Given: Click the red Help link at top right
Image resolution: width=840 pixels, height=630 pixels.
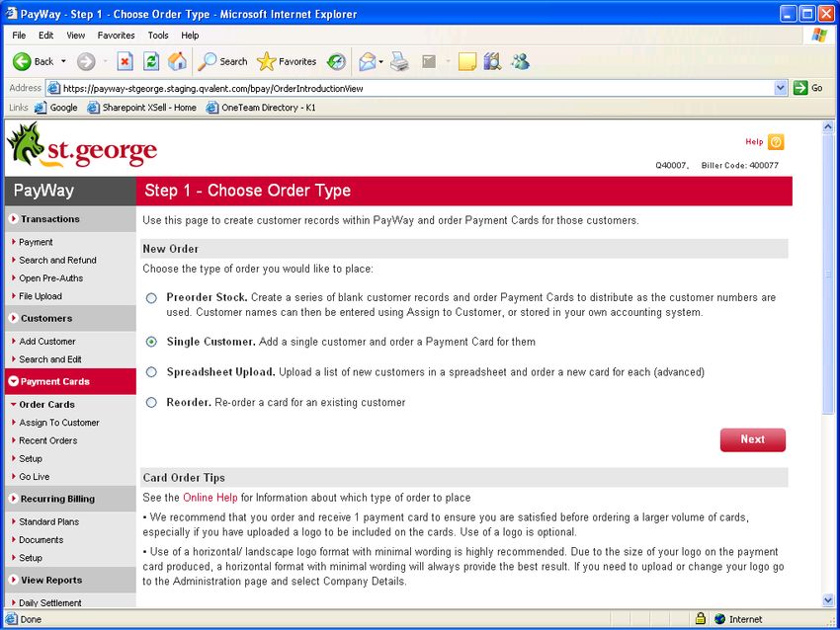Looking at the screenshot, I should tap(754, 142).
